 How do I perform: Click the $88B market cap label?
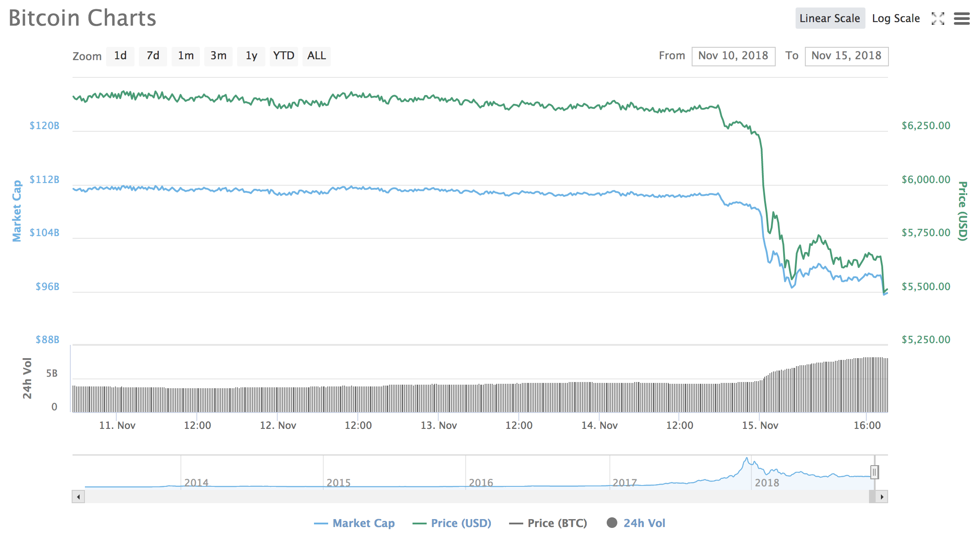click(47, 340)
